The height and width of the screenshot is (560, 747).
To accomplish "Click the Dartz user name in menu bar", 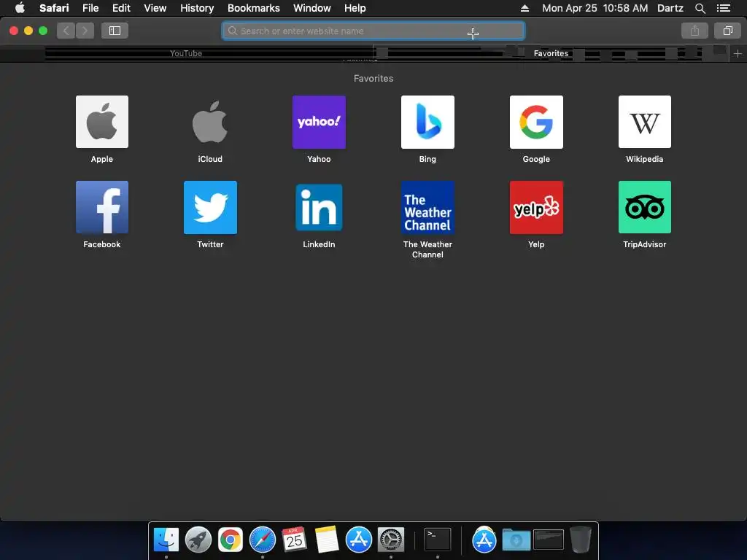I will click(x=670, y=8).
